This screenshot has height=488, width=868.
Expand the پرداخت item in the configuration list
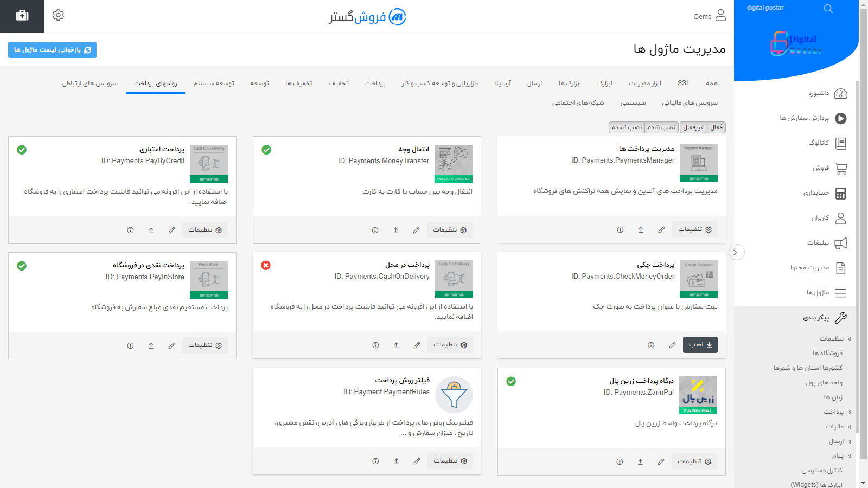(835, 412)
